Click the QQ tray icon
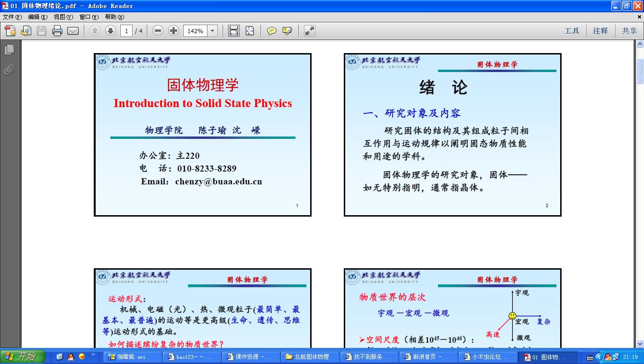This screenshot has width=644, height=364. (608, 357)
